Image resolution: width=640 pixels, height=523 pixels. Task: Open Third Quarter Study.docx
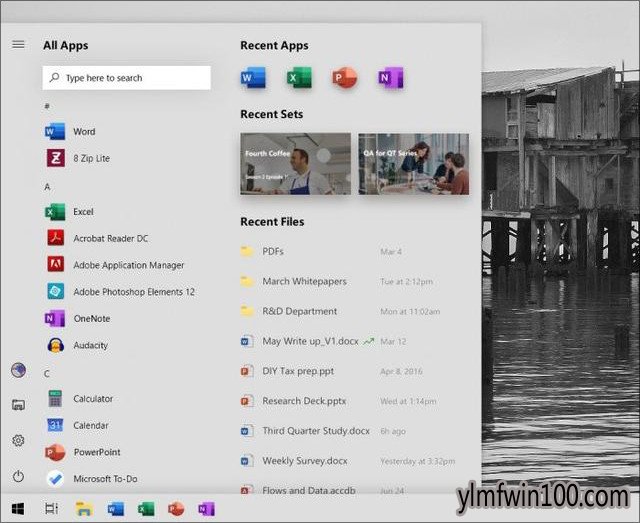pyautogui.click(x=305, y=431)
